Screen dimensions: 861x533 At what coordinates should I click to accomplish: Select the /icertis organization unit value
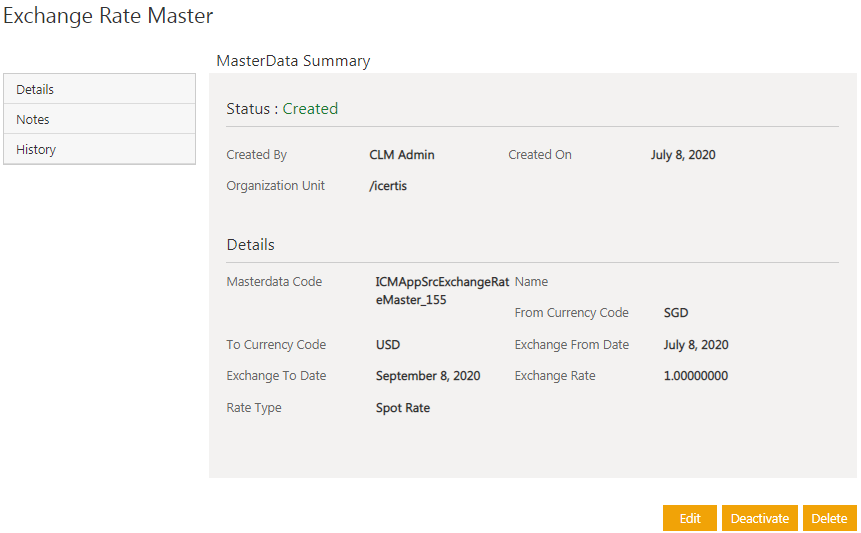(388, 186)
